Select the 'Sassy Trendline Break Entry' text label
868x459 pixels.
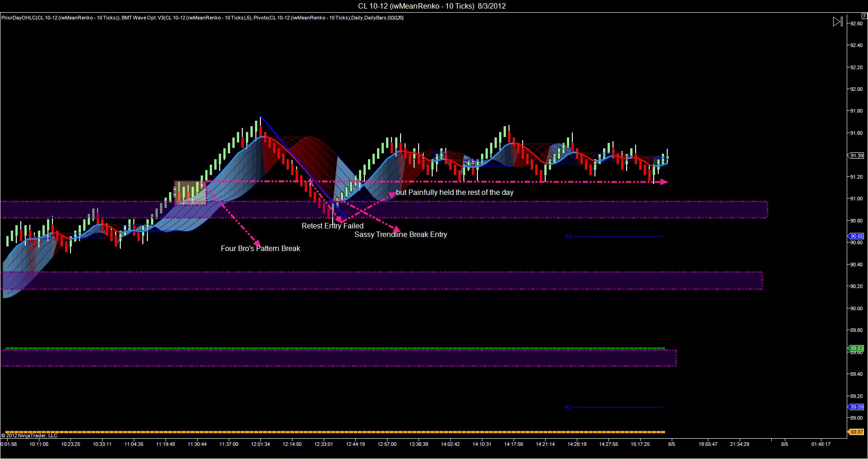401,234
